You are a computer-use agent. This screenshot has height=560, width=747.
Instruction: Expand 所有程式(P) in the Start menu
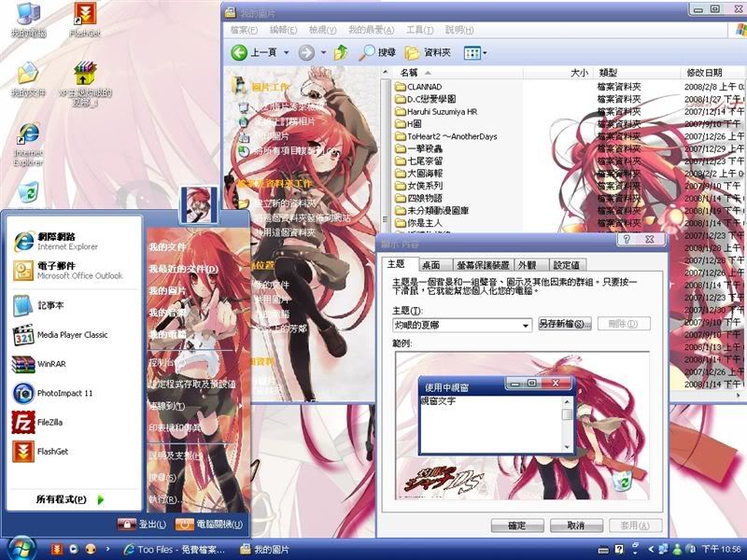(x=69, y=499)
